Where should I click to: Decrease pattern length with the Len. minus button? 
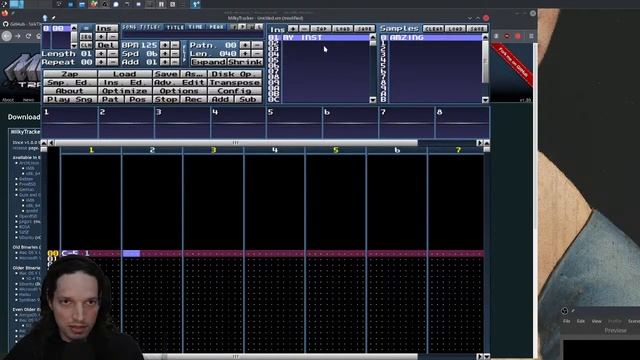pyautogui.click(x=257, y=53)
